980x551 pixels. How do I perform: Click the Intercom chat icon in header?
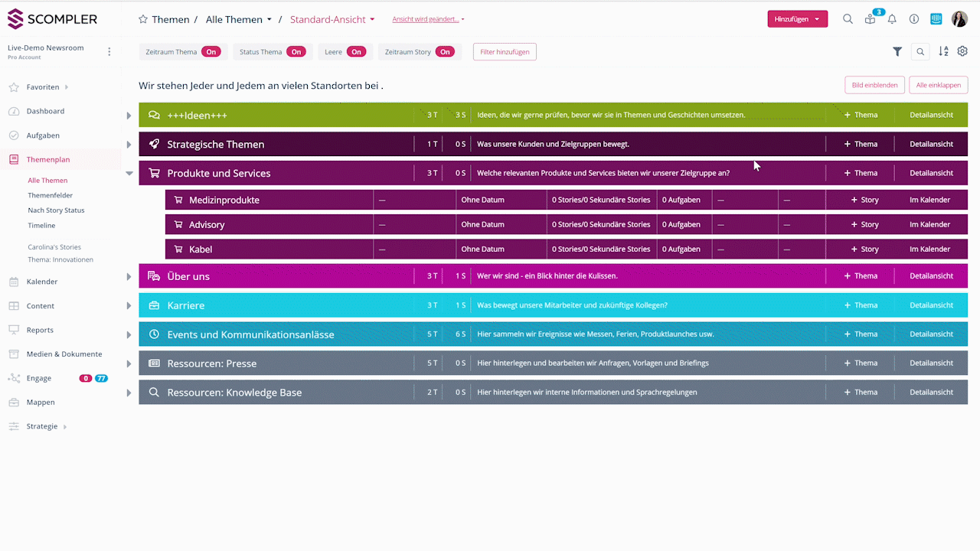tap(936, 19)
